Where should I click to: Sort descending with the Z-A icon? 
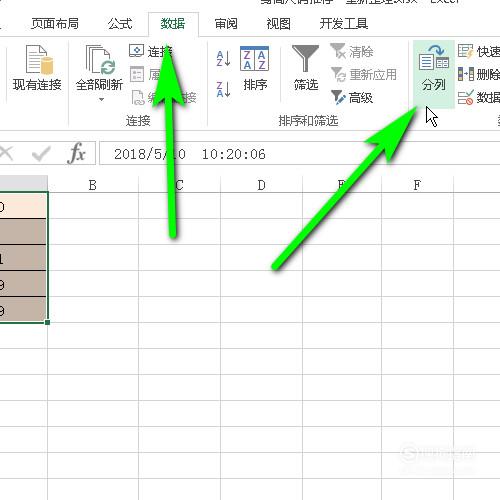click(223, 89)
